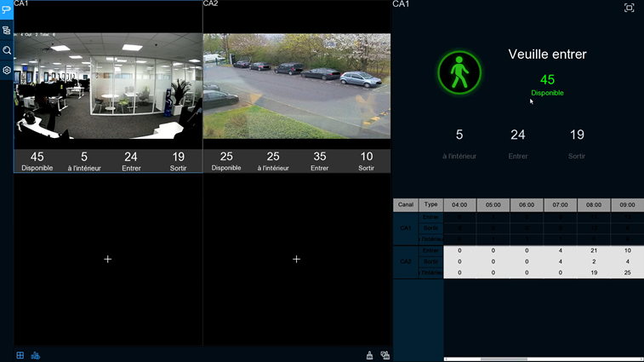The height and width of the screenshot is (362, 644).
Task: Open the settings gear in sidebar
Action: [x=7, y=71]
